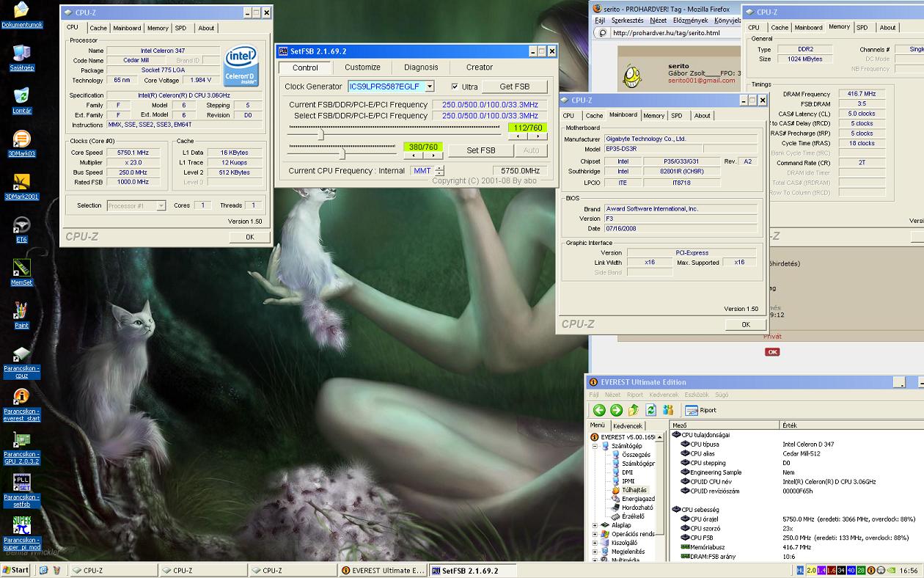Screen dimensions: 924x578
Task: Expand the Kiszolgáló tree node
Action: point(595,543)
